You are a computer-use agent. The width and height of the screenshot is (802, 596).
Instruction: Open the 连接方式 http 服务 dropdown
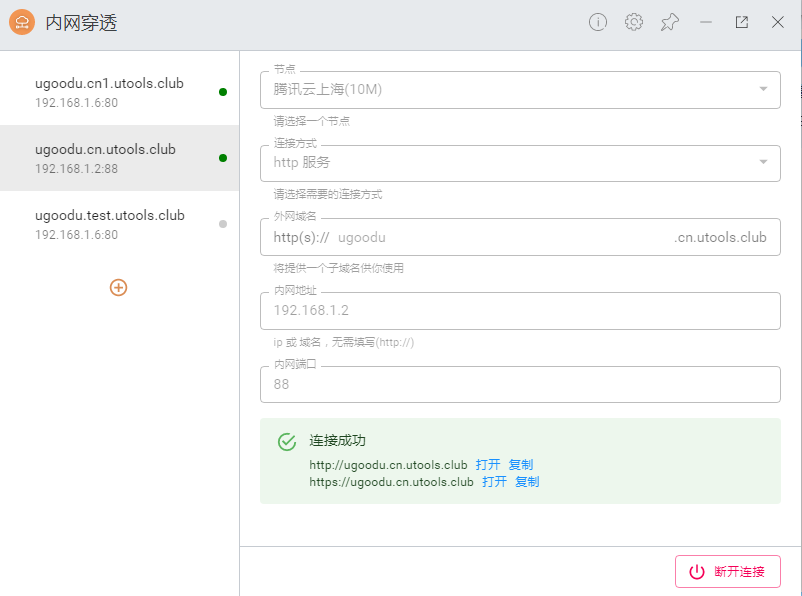click(x=520, y=163)
